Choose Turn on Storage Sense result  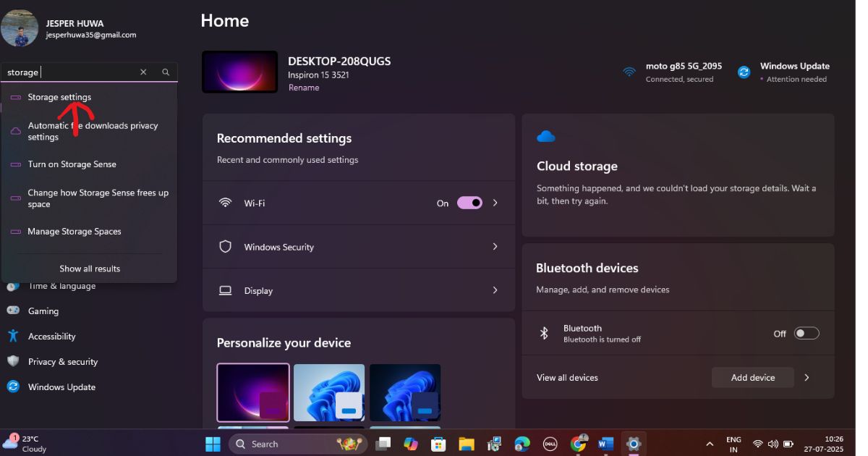coord(89,164)
